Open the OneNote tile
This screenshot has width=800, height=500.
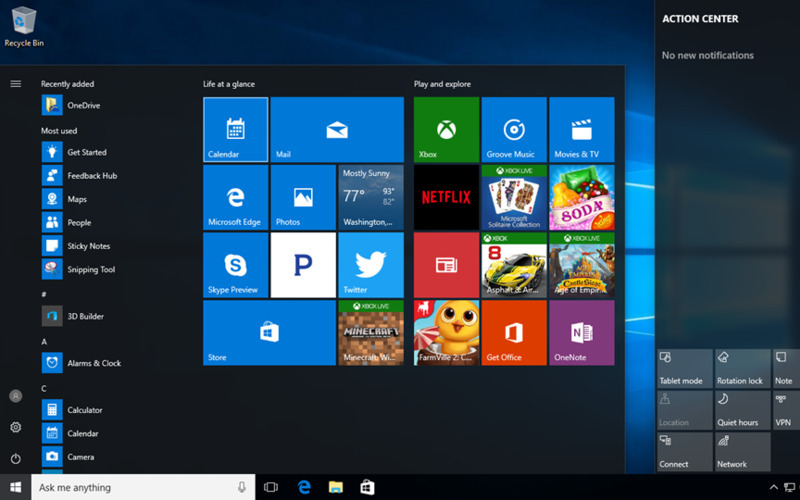(x=582, y=333)
